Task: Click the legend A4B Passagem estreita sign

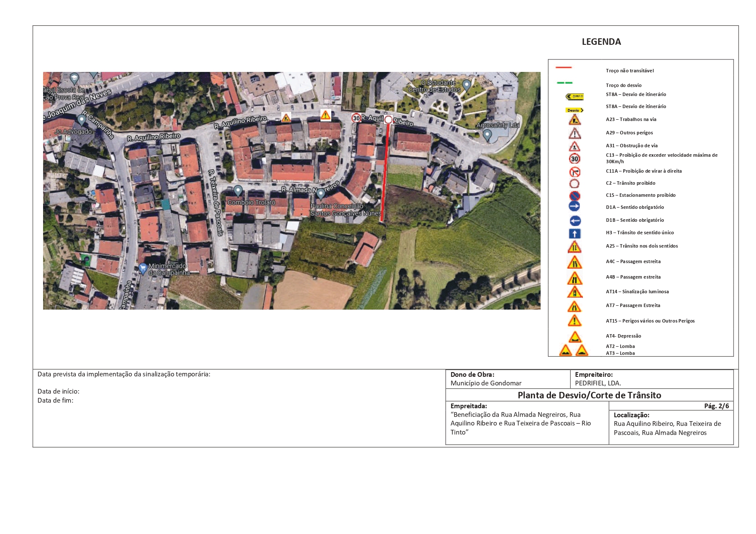Action: point(575,278)
